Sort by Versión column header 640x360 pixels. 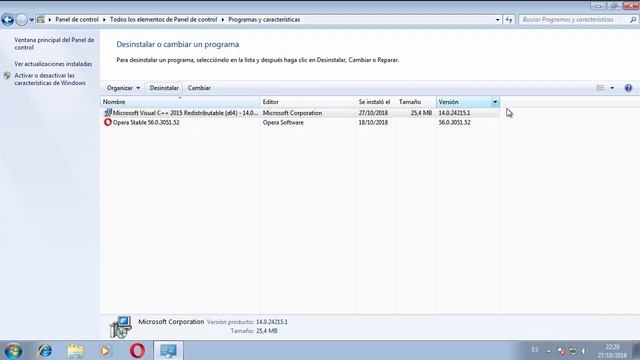(463, 102)
